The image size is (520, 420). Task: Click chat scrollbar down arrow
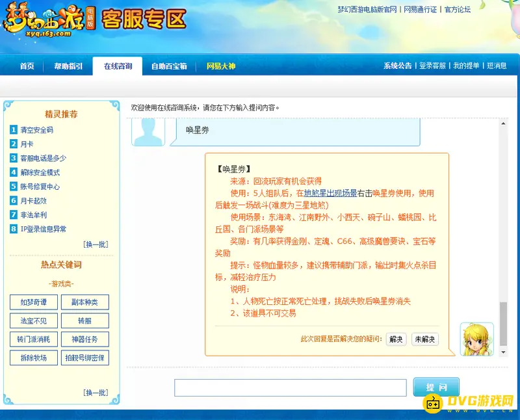(503, 352)
